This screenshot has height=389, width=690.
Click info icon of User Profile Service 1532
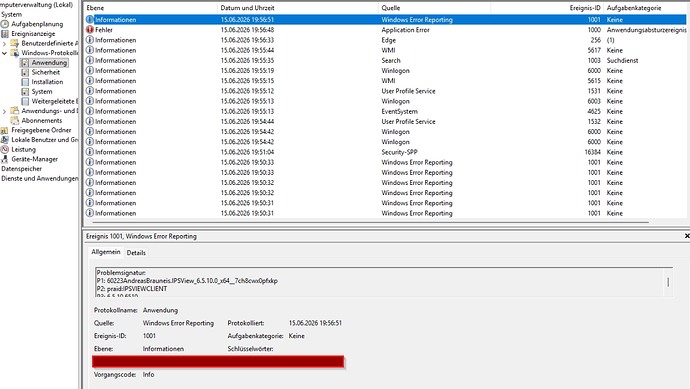click(90, 121)
